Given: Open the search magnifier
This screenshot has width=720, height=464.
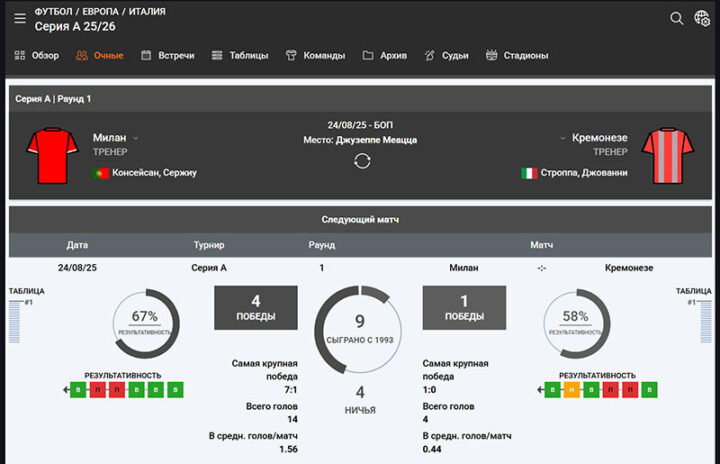Looking at the screenshot, I should 676,18.
